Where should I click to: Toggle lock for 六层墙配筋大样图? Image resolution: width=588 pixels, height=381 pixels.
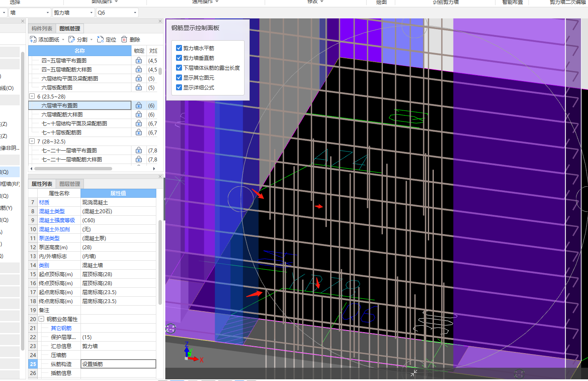139,114
